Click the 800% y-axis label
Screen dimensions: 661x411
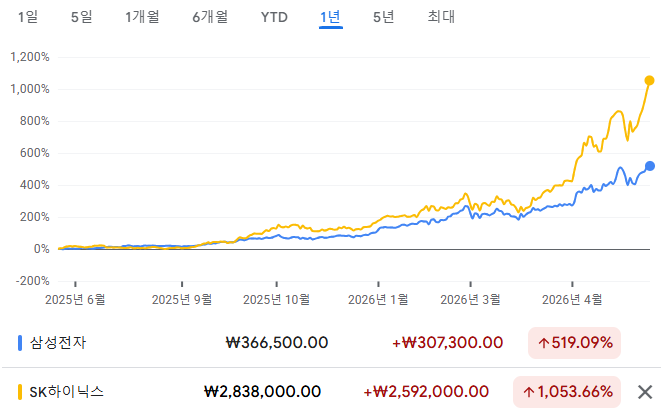pyautogui.click(x=35, y=121)
